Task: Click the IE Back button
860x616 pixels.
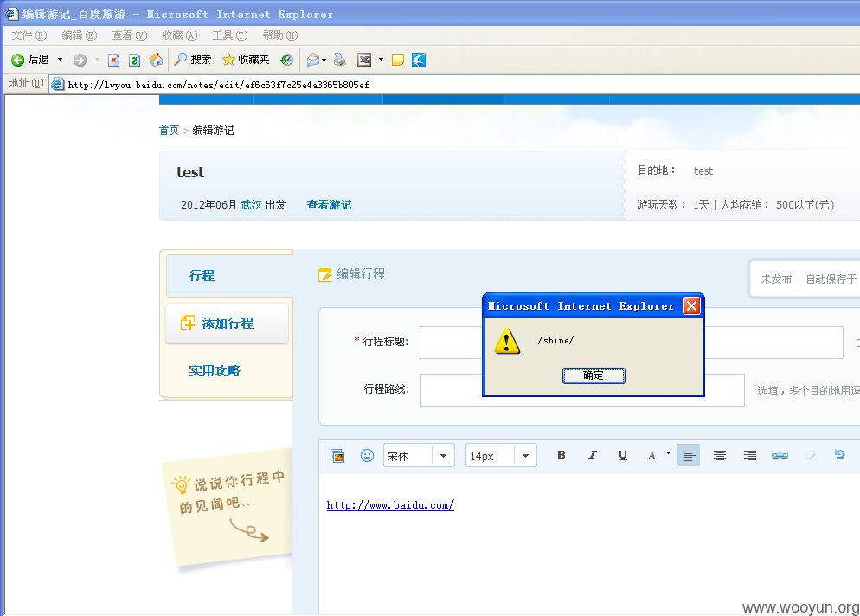Action: (x=30, y=59)
